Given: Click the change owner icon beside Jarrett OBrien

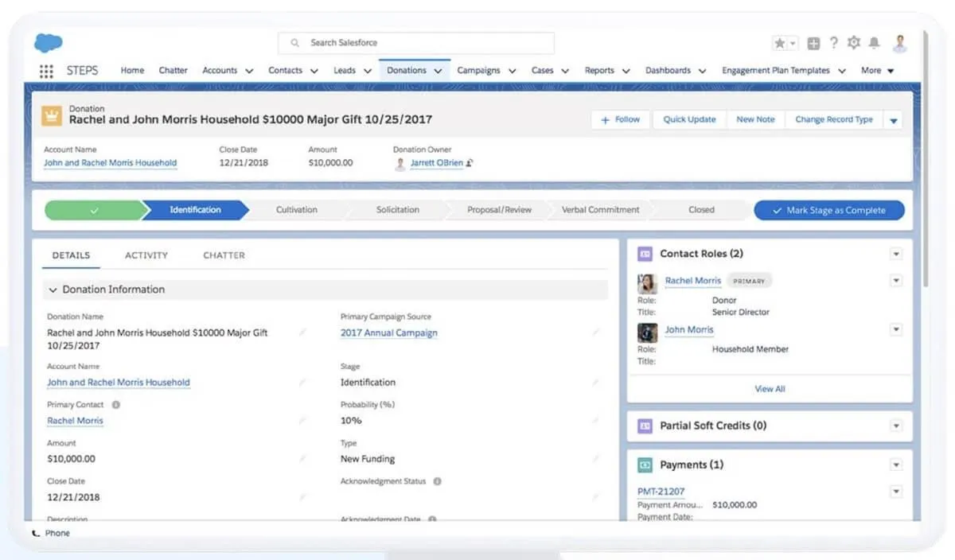Looking at the screenshot, I should pyautogui.click(x=470, y=163).
